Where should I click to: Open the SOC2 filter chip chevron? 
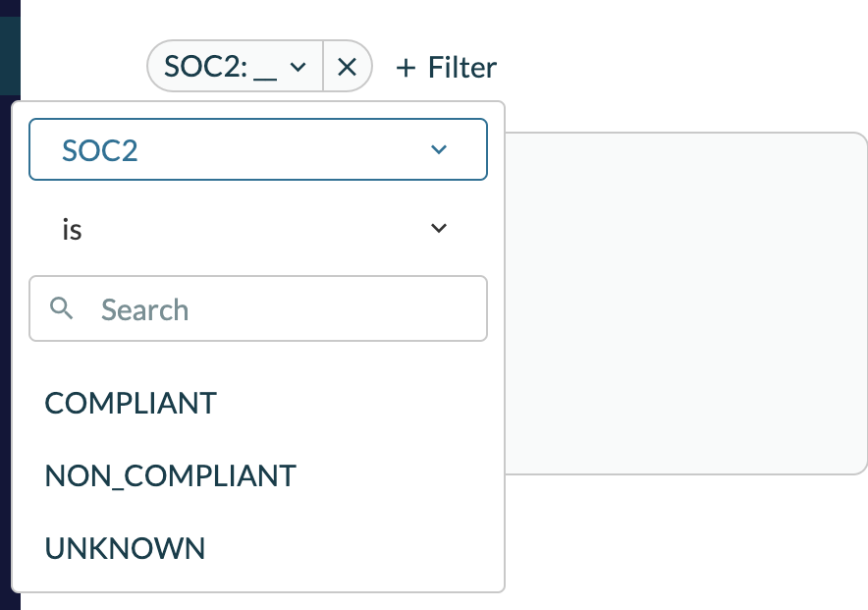[x=298, y=67]
